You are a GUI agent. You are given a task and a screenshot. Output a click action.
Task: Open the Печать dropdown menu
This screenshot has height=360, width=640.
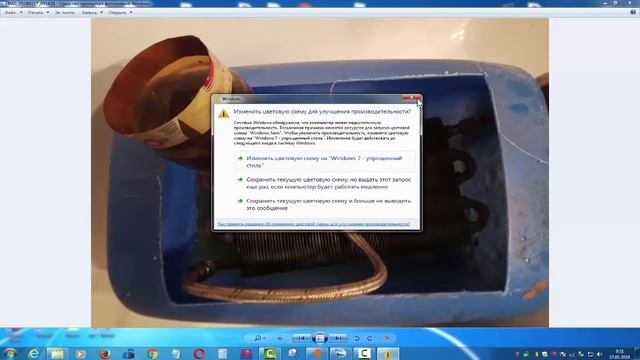tap(38, 13)
